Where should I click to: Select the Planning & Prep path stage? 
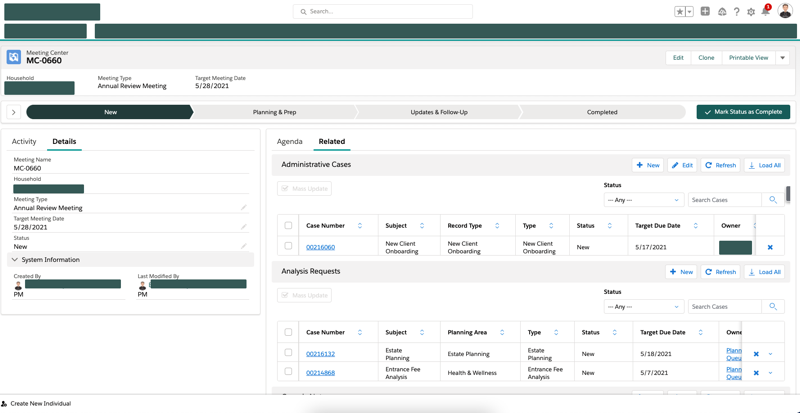click(274, 112)
